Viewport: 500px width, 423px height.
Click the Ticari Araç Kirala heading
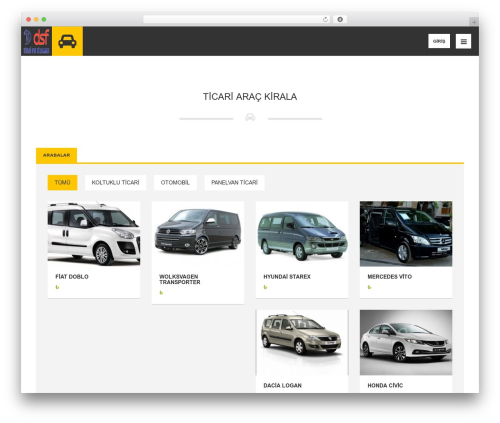tap(250, 97)
